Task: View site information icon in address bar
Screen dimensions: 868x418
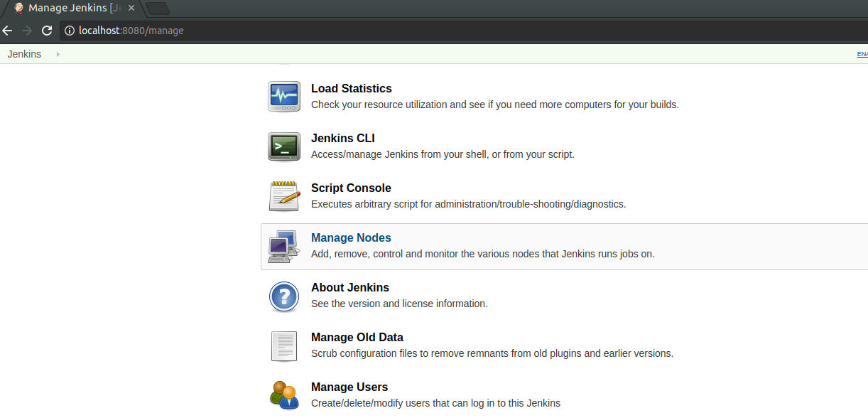Action: (x=70, y=31)
